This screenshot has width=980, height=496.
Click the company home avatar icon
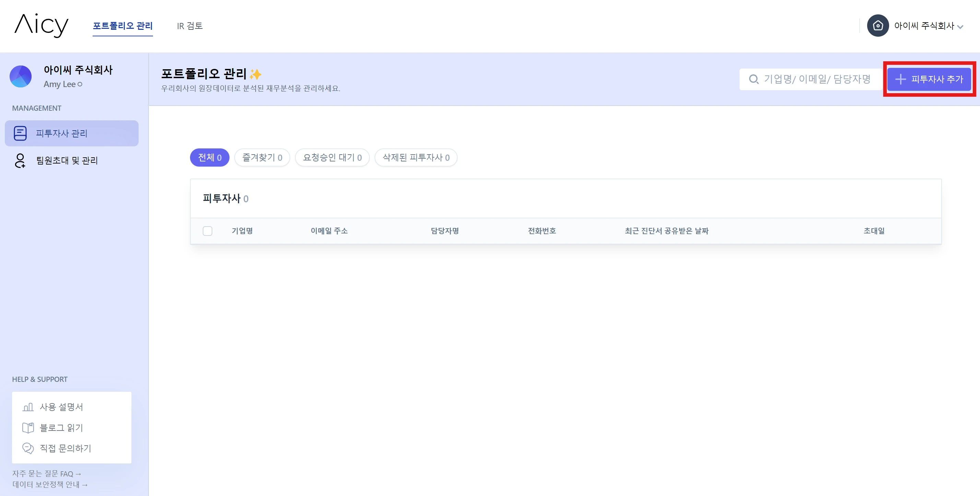point(878,25)
